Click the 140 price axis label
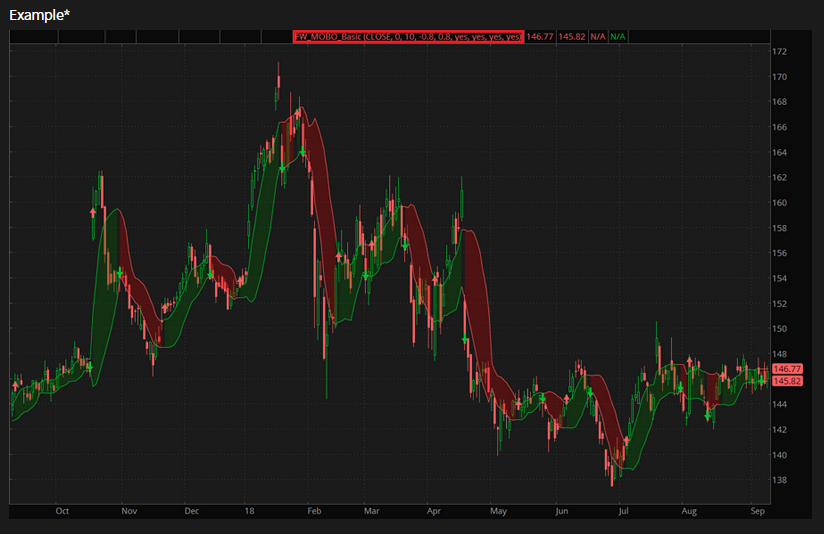The width and height of the screenshot is (824, 534). tap(779, 455)
